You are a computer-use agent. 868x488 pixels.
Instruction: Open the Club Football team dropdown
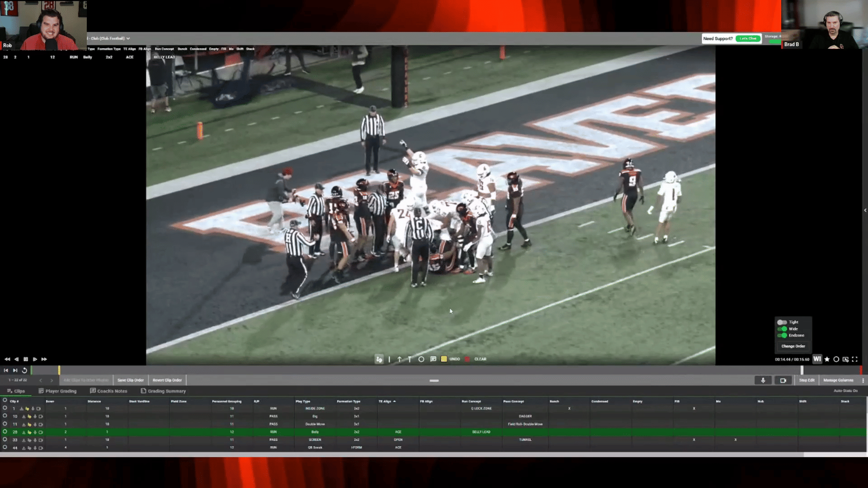pos(128,38)
